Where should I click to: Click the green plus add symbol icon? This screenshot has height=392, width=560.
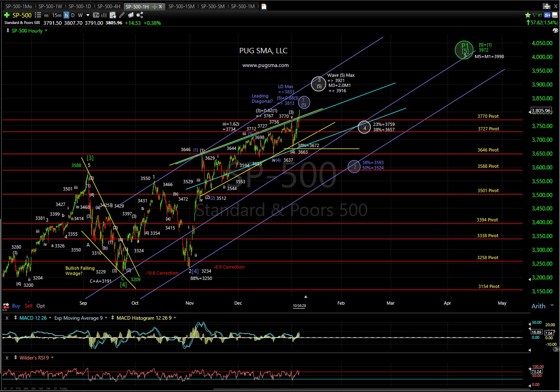point(7,15)
